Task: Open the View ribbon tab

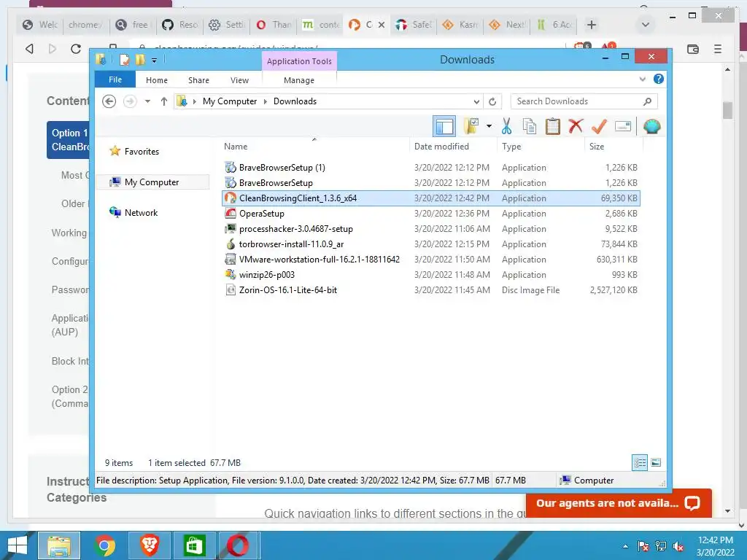Action: pos(239,80)
